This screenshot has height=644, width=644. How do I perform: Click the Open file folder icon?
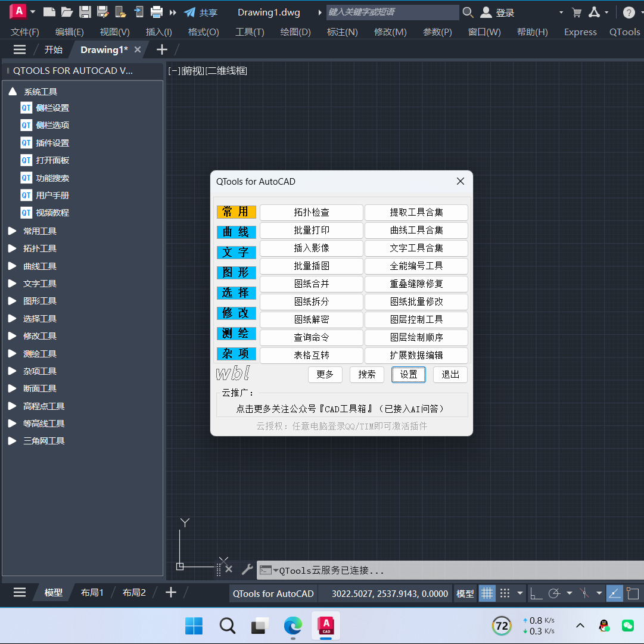[x=67, y=12]
